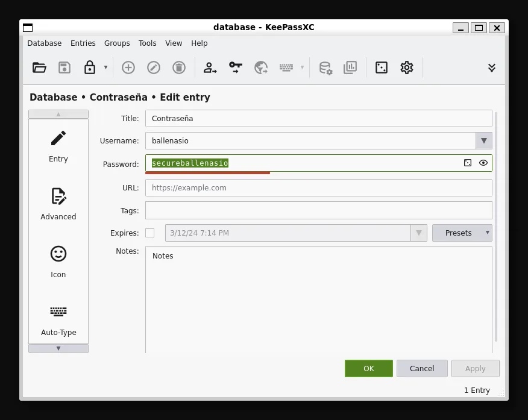The height and width of the screenshot is (420, 528).
Task: Copy password key icon in toolbar
Action: (236, 67)
